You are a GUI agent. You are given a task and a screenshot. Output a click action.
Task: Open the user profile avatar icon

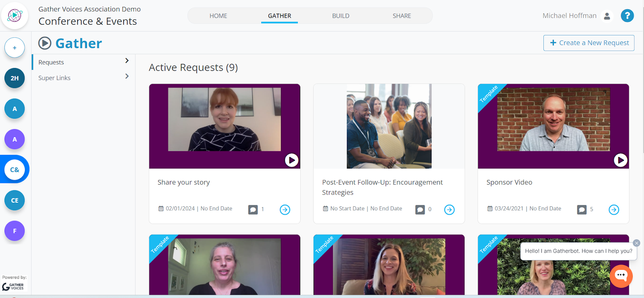click(607, 16)
